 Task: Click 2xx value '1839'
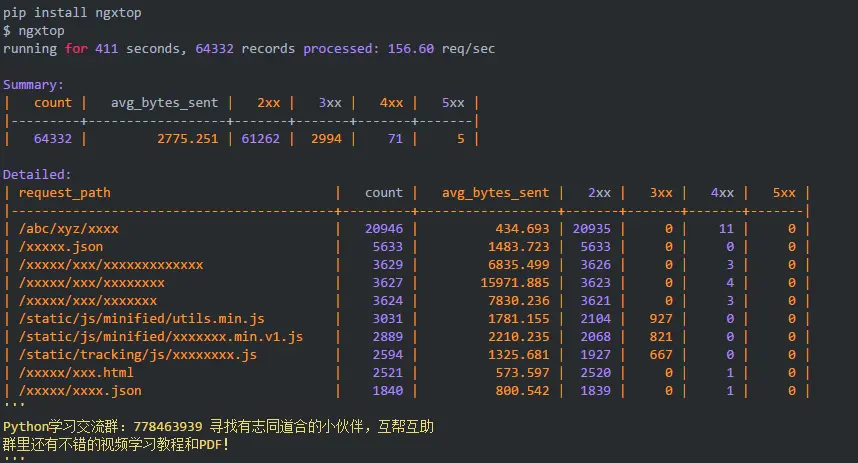(x=596, y=391)
